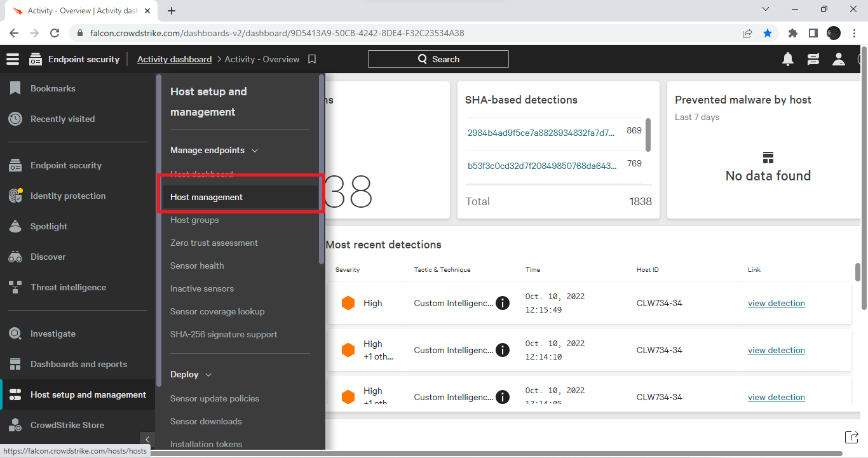Image resolution: width=868 pixels, height=458 pixels.
Task: Open Host groups menu entry
Action: (x=194, y=220)
